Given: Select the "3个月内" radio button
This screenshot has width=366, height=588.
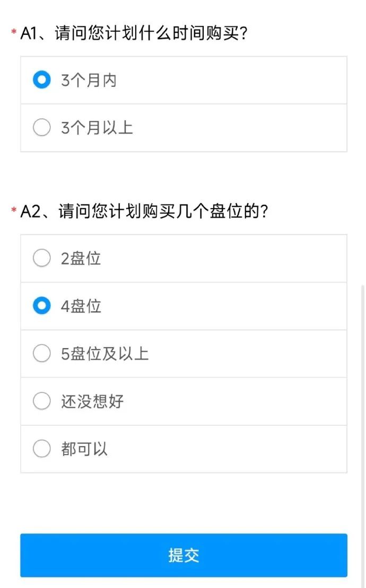Looking at the screenshot, I should point(42,80).
